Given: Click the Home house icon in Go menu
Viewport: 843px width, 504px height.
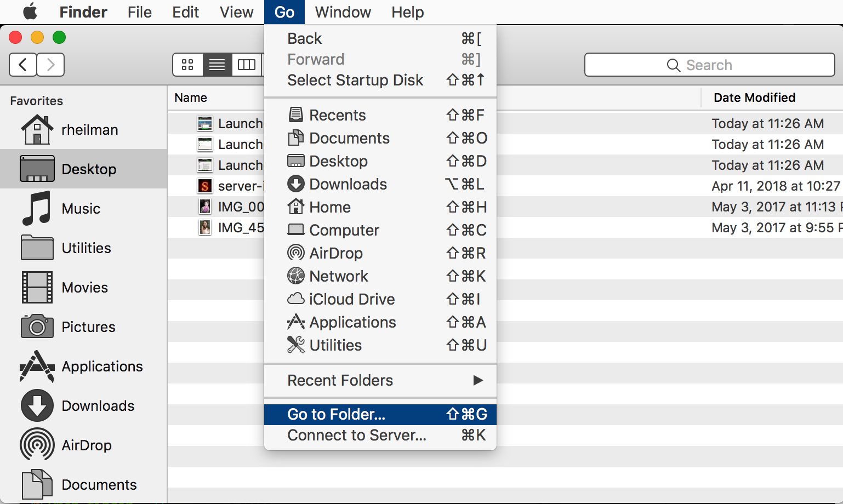Looking at the screenshot, I should click(296, 207).
